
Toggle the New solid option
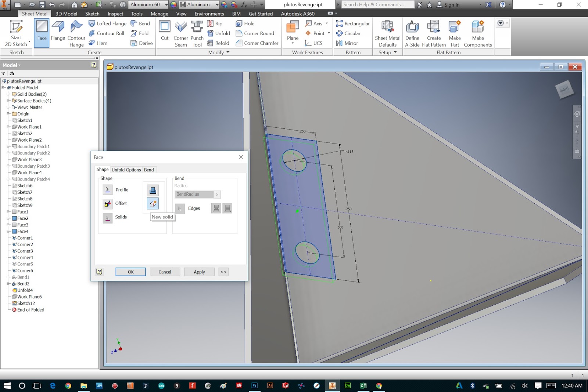(x=153, y=203)
